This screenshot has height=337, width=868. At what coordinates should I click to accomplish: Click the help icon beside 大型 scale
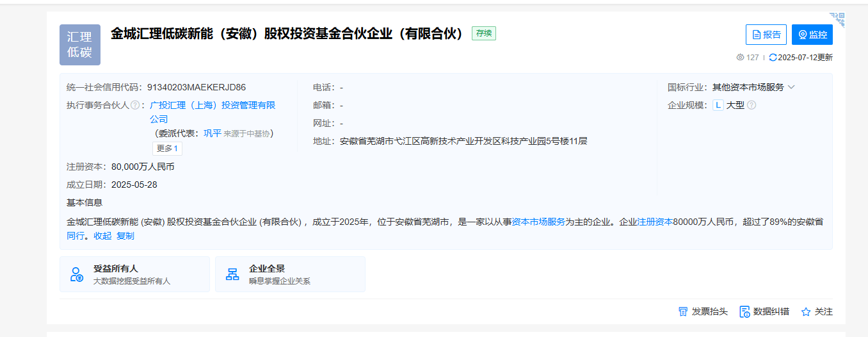pyautogui.click(x=751, y=105)
